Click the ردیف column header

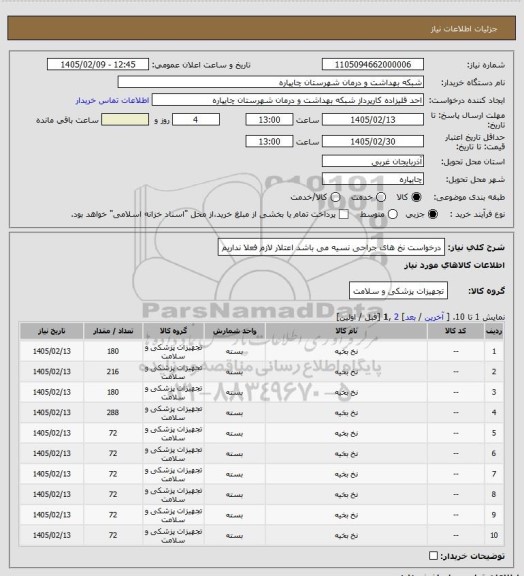click(x=494, y=331)
